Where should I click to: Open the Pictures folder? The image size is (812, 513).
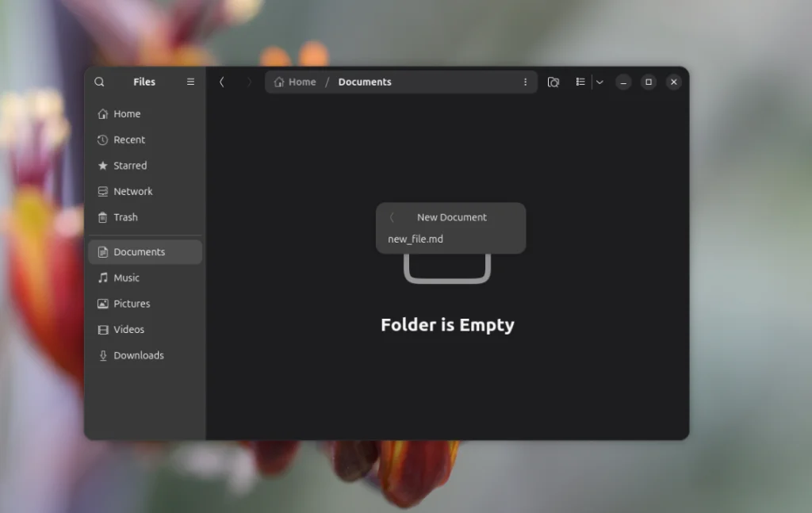pyautogui.click(x=132, y=304)
